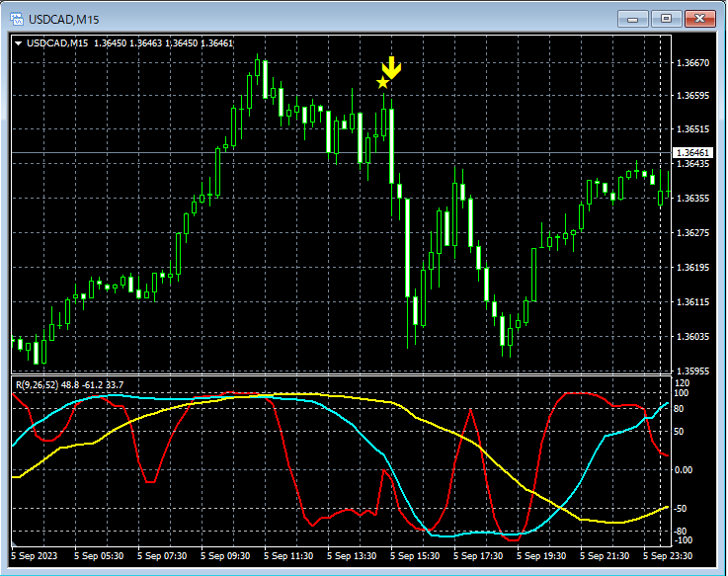Click the 5 Sep 13:30 time label
Viewport: 728px width, 576px height.
point(352,556)
